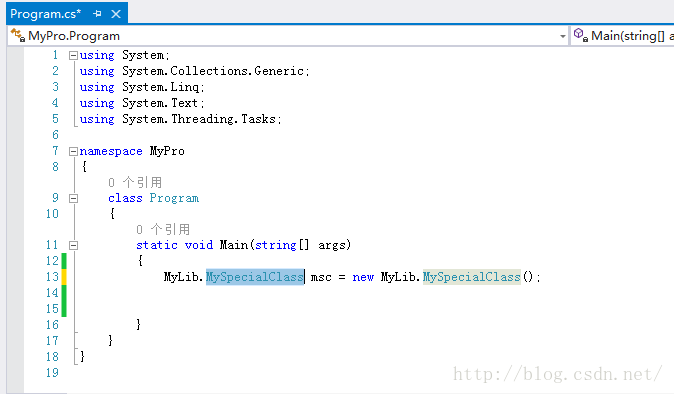Click the highlighted MySpecialClass type name
The height and width of the screenshot is (394, 674).
(254, 277)
